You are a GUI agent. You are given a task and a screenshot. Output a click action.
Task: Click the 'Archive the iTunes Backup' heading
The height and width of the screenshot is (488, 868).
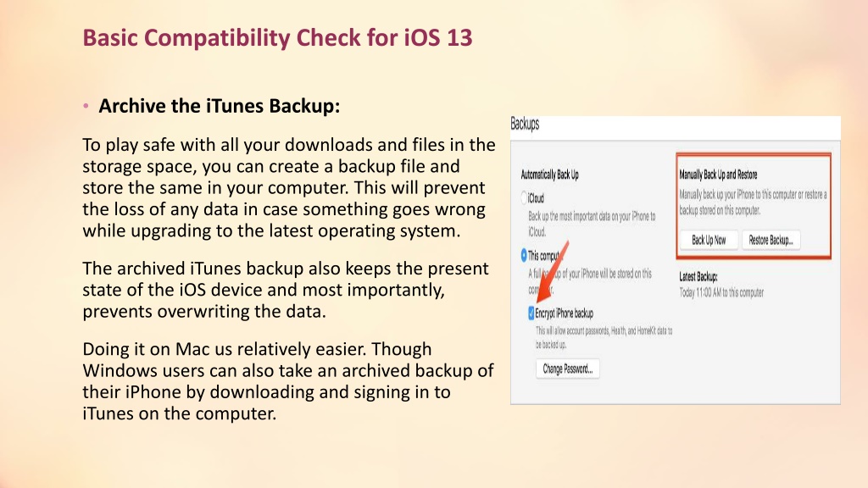click(x=220, y=106)
